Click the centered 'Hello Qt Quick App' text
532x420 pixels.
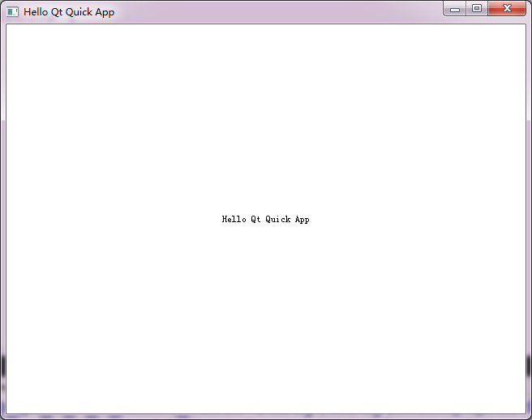[266, 220]
